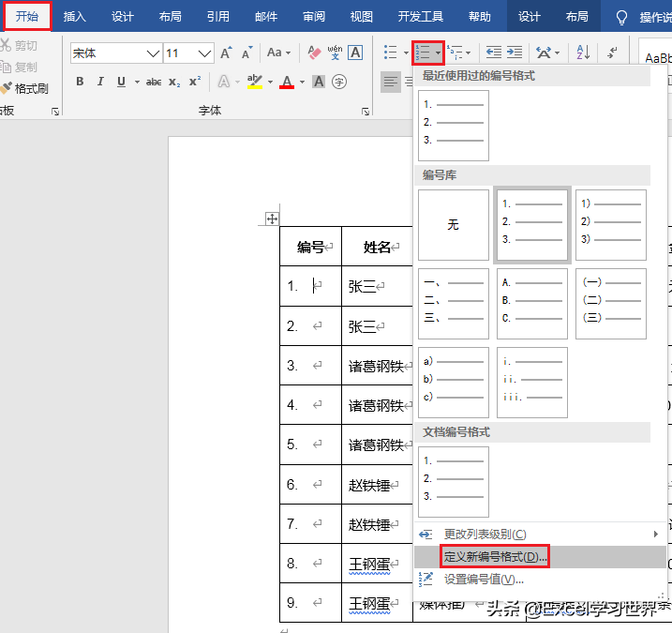The image size is (672, 633).
Task: Open the 开始 Home tab
Action: pos(27,16)
